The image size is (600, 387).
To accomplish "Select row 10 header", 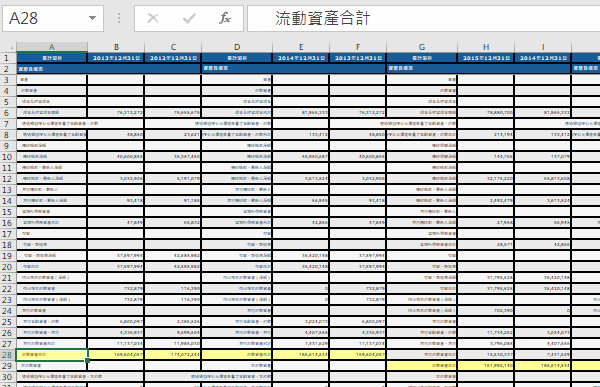I will pyautogui.click(x=8, y=157).
